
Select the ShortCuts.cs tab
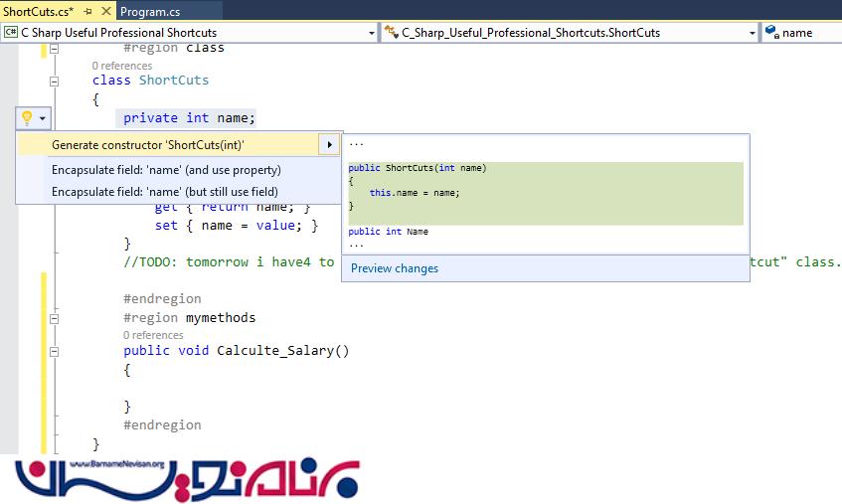click(38, 11)
